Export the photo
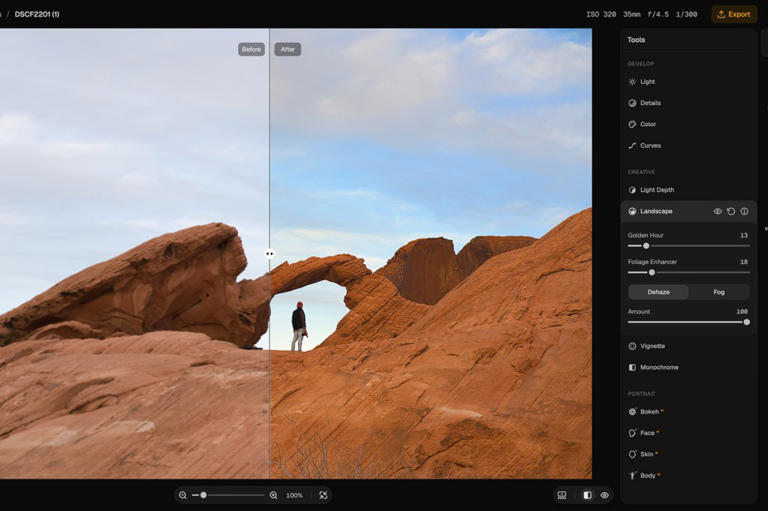Viewport: 768px width, 511px height. pyautogui.click(x=734, y=14)
